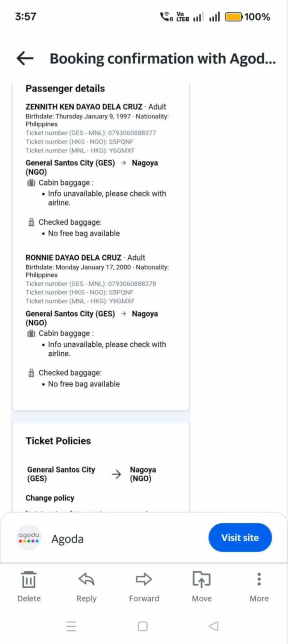Tap the Ticket Policies heading

pos(58,441)
